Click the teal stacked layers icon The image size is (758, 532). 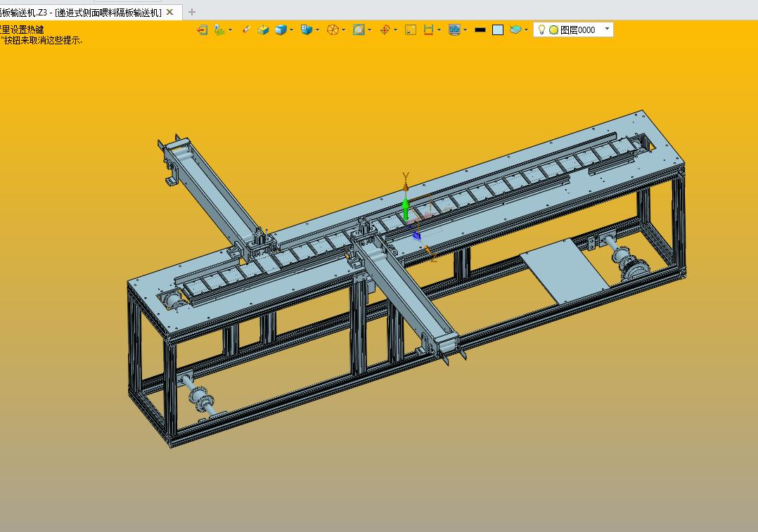click(x=515, y=30)
